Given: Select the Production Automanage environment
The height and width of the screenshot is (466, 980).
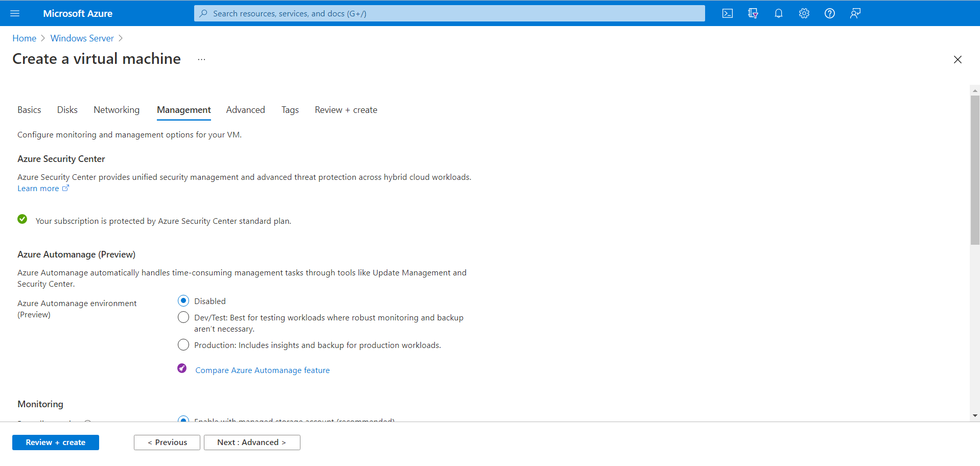Looking at the screenshot, I should pos(183,345).
